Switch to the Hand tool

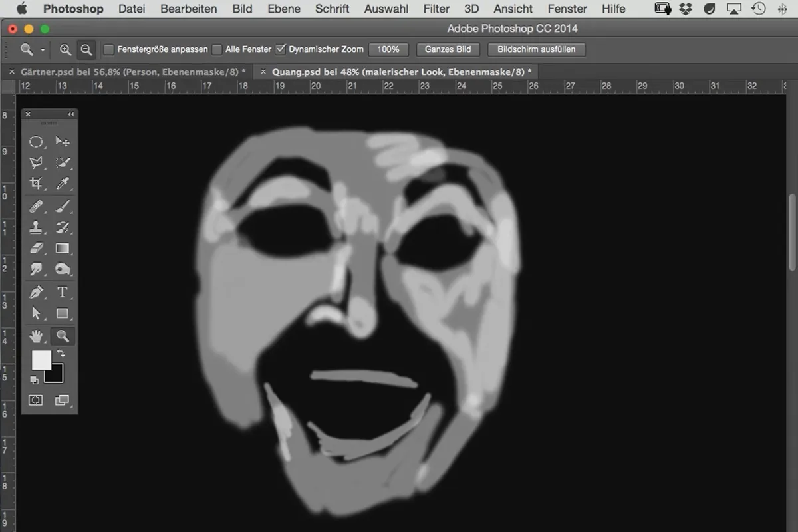[36, 336]
